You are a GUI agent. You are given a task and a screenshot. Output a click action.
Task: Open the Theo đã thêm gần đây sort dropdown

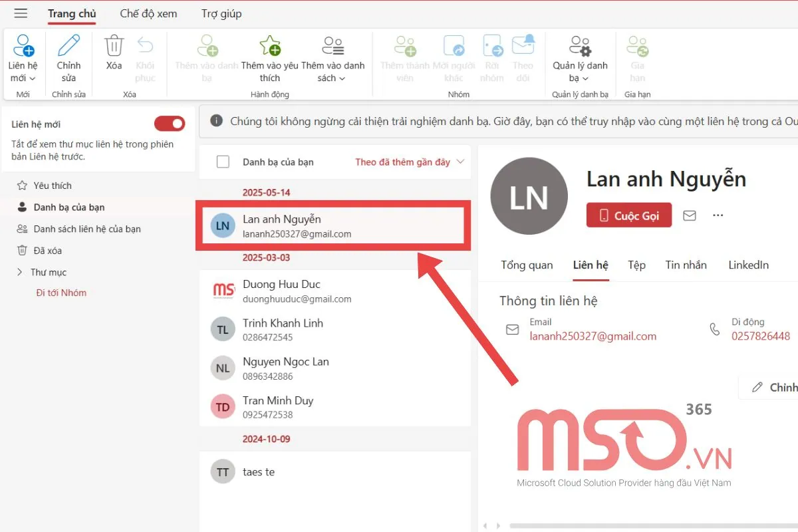click(x=408, y=162)
